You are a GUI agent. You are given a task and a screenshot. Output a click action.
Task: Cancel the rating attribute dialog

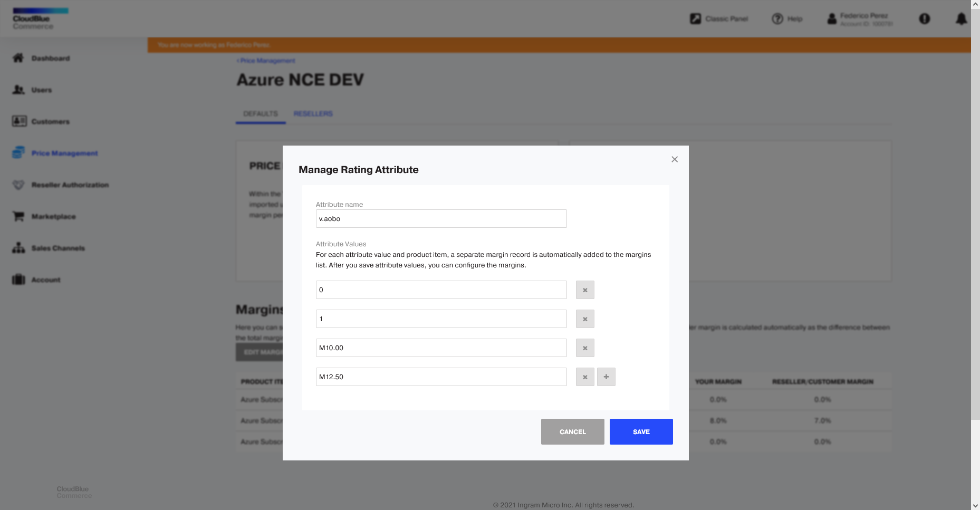pos(573,431)
